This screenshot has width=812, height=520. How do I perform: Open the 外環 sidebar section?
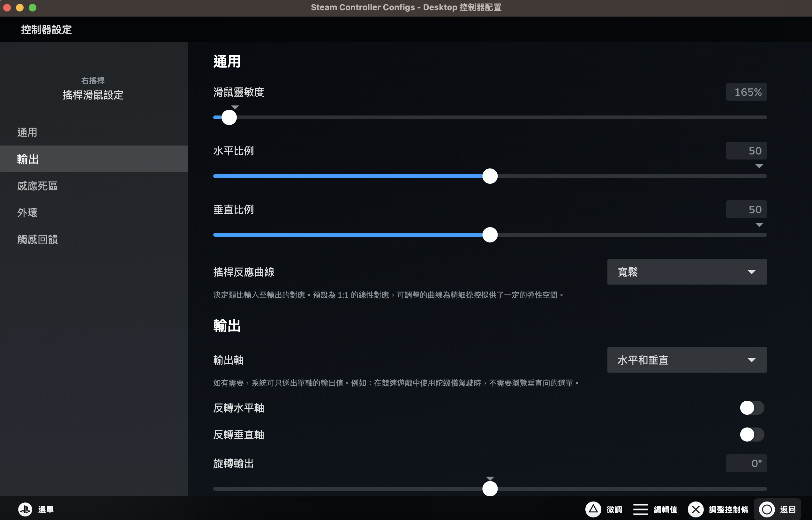(27, 213)
